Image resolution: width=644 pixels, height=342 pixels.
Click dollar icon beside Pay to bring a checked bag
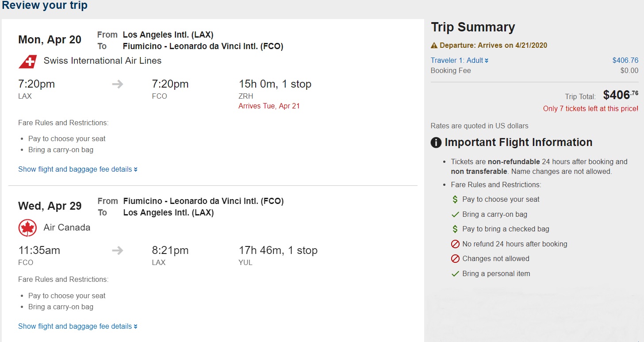click(x=455, y=229)
